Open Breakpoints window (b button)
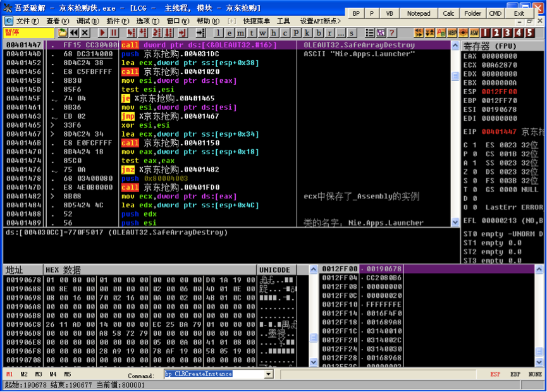 point(319,33)
